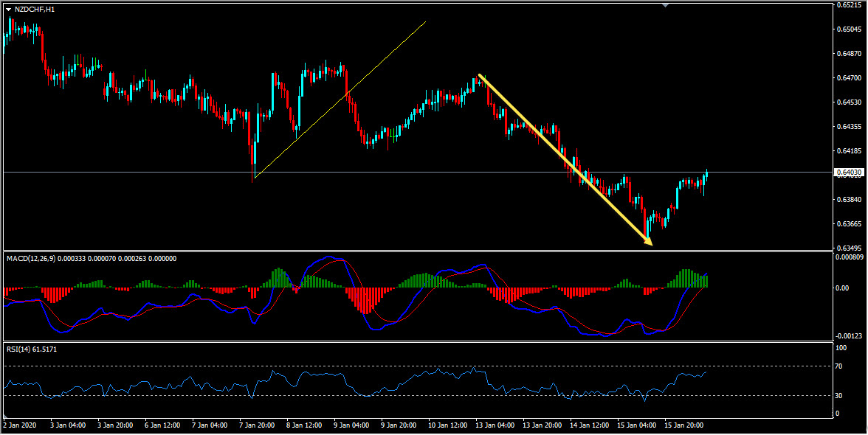
Task: Click price scale value 0.63840
Action: (x=849, y=200)
